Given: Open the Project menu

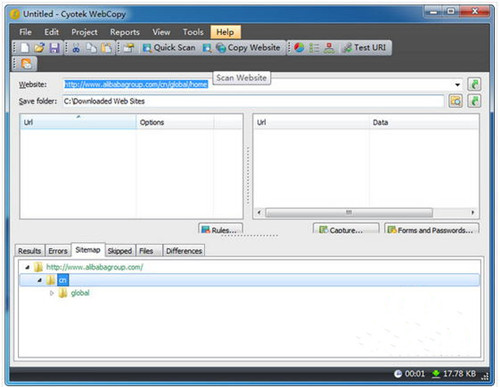Looking at the screenshot, I should tap(84, 32).
